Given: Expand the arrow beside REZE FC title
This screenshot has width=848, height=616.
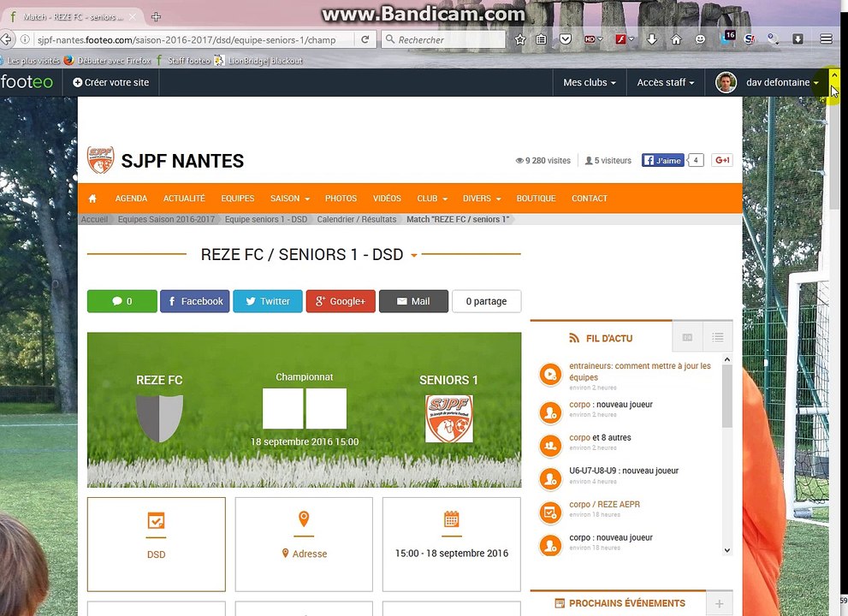Looking at the screenshot, I should [413, 255].
